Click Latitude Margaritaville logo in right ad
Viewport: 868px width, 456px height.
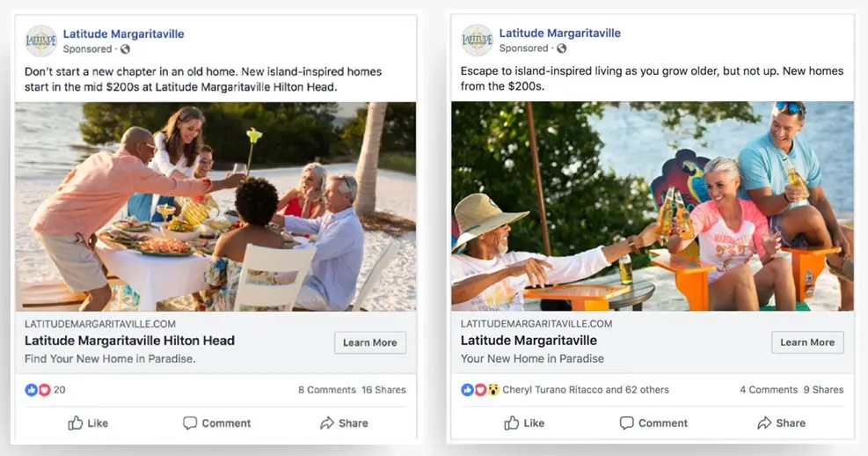[477, 40]
